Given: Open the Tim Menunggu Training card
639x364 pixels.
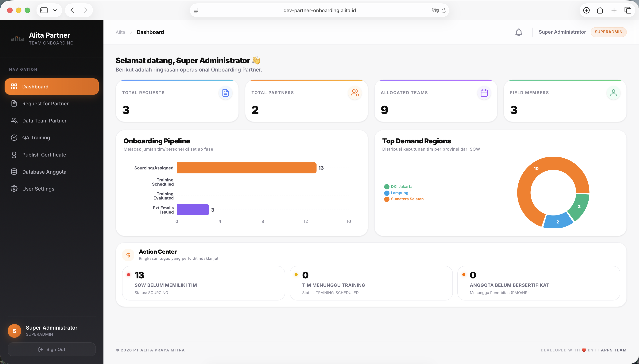Looking at the screenshot, I should (371, 283).
